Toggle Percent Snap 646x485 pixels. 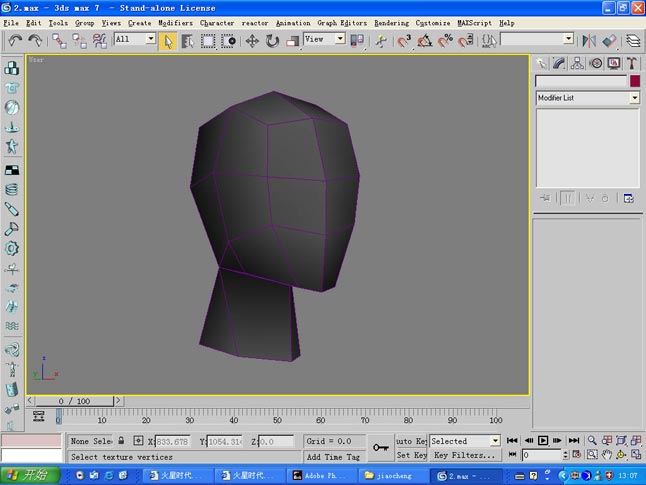click(x=445, y=41)
